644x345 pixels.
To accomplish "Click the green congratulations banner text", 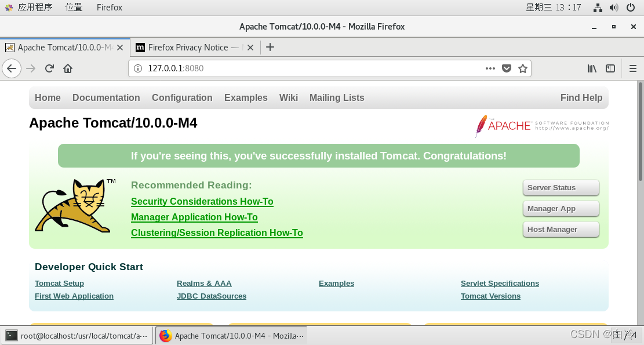I will (319, 156).
